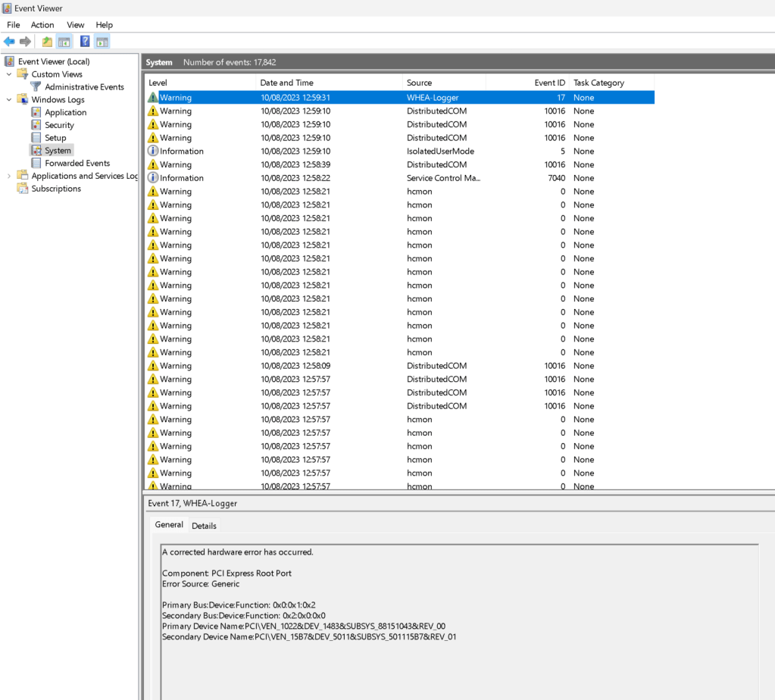The height and width of the screenshot is (700, 775).
Task: Select the Event Viewer (Local) root node
Action: 54,61
